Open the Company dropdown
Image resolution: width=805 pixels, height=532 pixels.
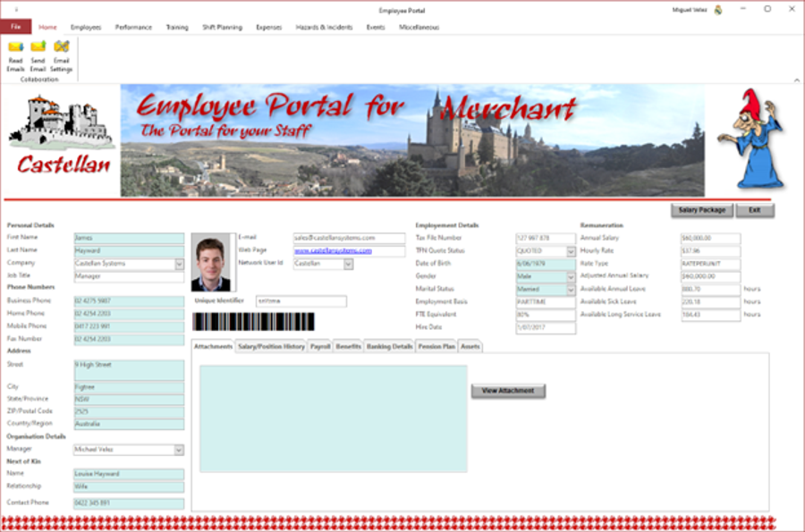click(179, 263)
